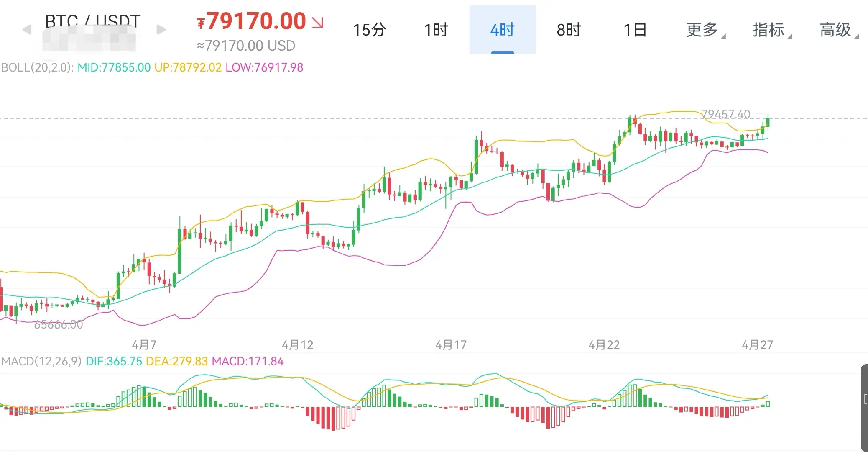Choose the 1日 daily timeframe

(x=635, y=30)
